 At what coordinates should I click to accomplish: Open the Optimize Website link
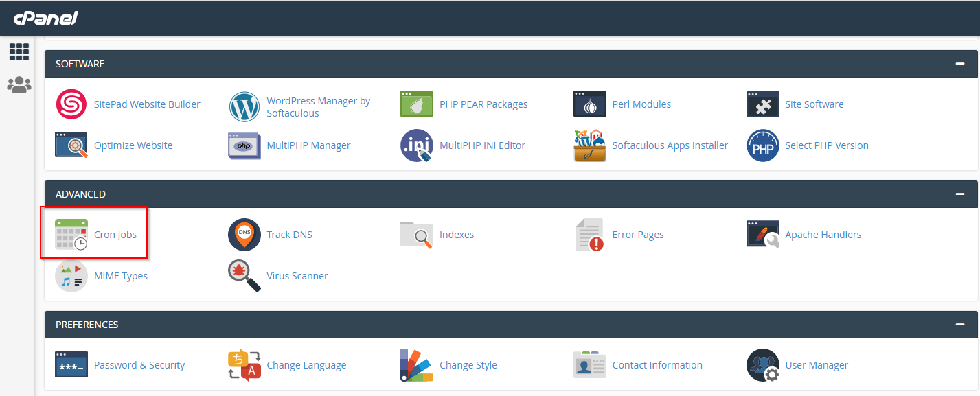pos(133,145)
